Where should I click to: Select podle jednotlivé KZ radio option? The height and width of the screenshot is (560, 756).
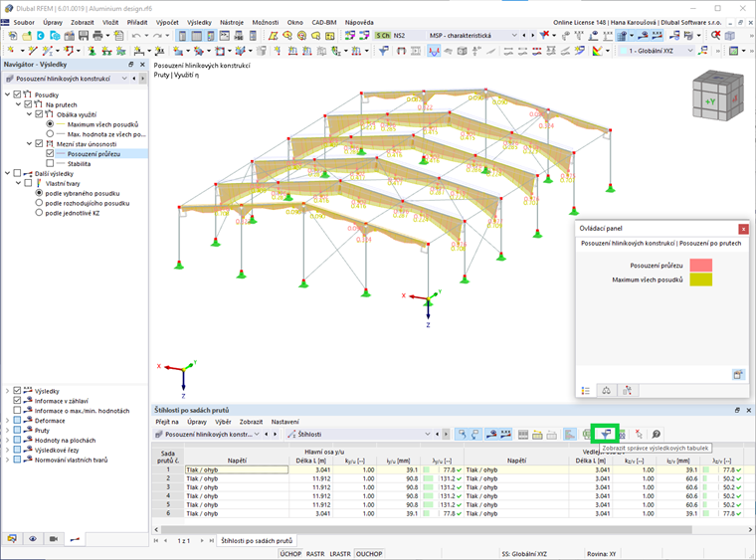39,213
